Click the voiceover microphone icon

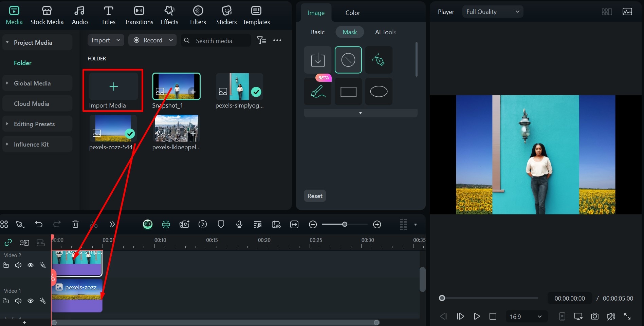pyautogui.click(x=239, y=224)
